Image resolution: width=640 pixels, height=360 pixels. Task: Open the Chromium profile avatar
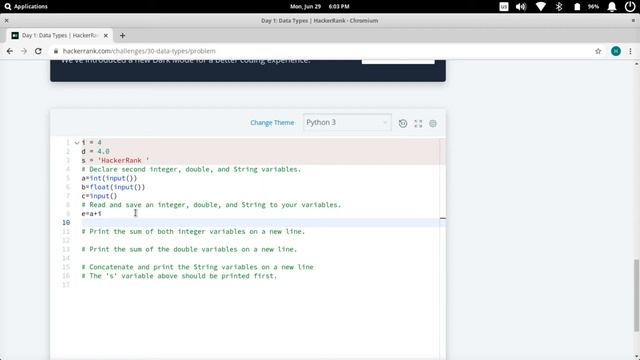616,51
